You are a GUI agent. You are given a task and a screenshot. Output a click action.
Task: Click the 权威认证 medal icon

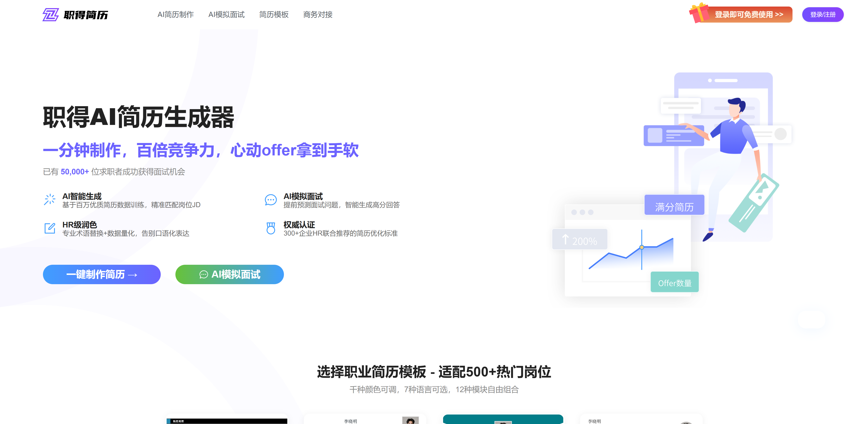pos(271,228)
